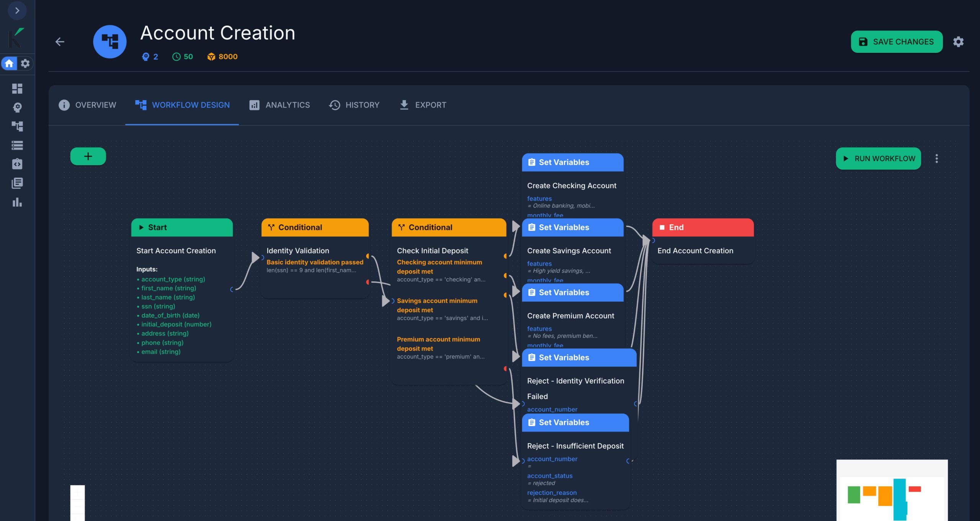This screenshot has height=521, width=980.
Task: Open the code clipboard icon in sidebar
Action: coord(17,164)
